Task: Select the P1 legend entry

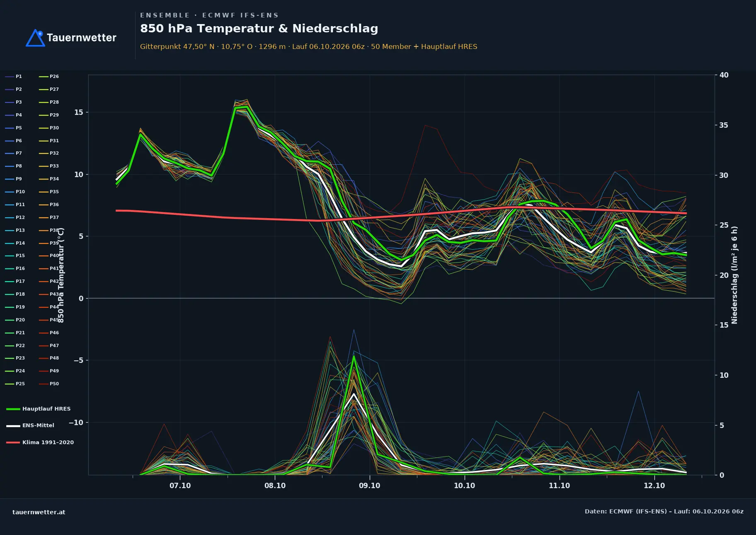Action: click(14, 77)
